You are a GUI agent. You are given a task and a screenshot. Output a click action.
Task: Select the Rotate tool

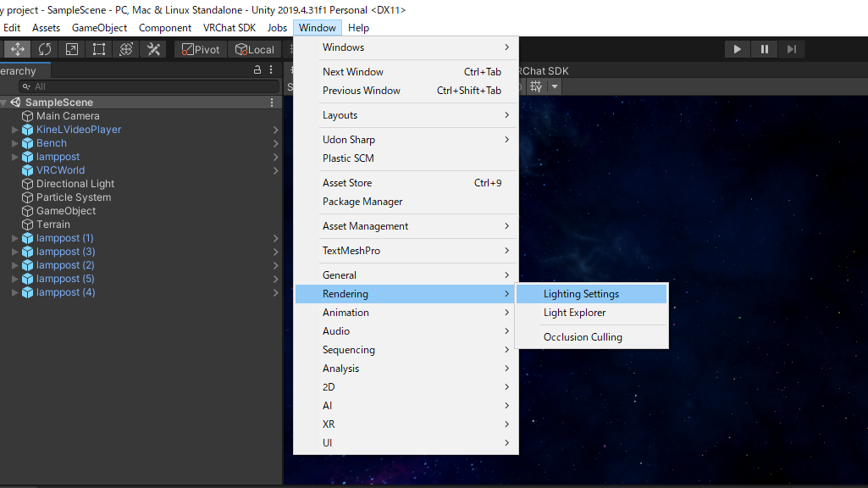44,49
